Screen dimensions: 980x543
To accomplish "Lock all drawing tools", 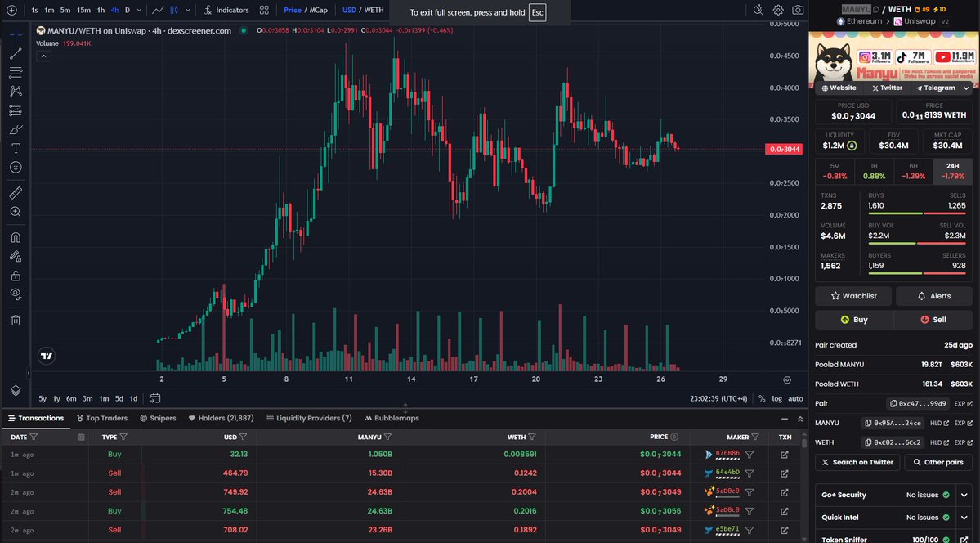I will point(16,276).
